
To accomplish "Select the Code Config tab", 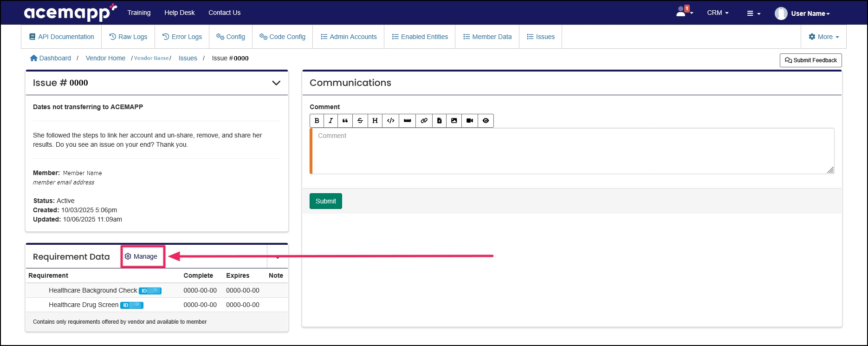I will tap(282, 37).
